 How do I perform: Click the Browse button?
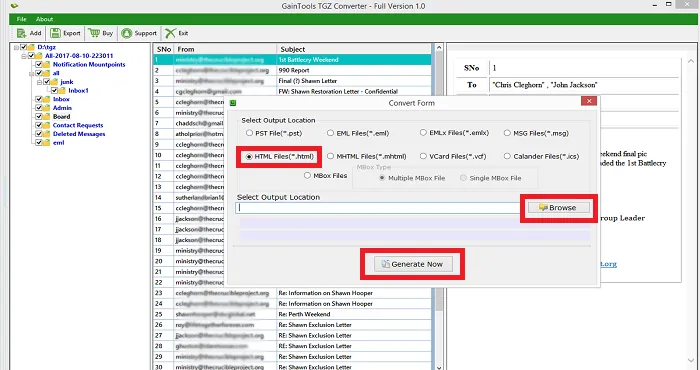pos(558,208)
